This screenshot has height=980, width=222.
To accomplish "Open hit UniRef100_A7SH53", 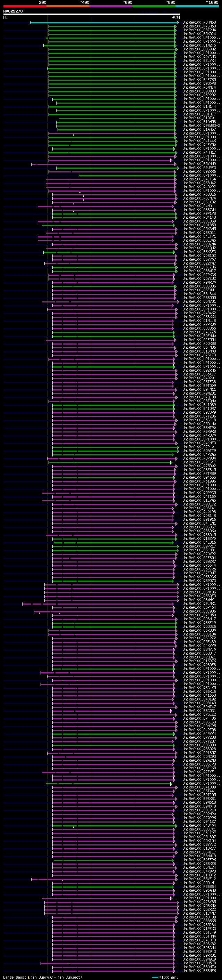I will pyautogui.click(x=199, y=26).
